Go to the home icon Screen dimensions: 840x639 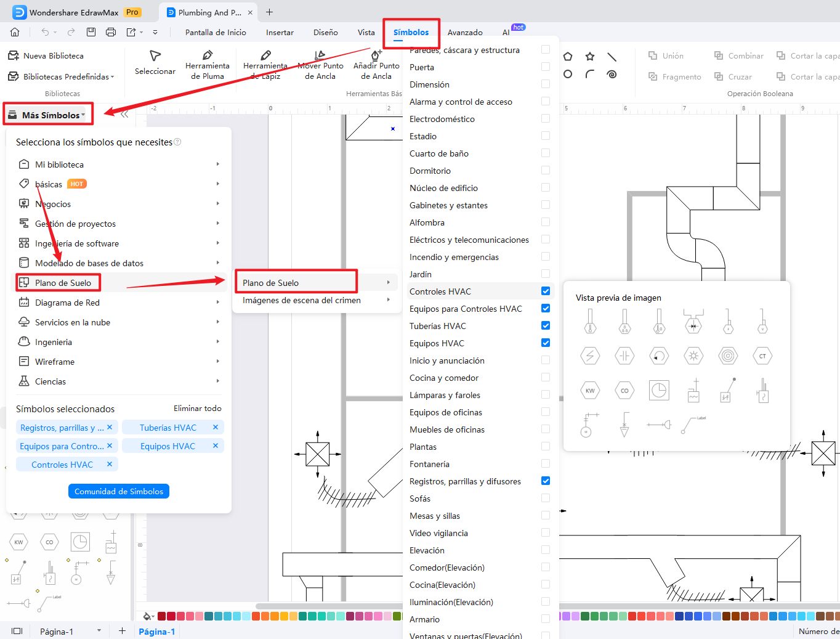coord(15,32)
